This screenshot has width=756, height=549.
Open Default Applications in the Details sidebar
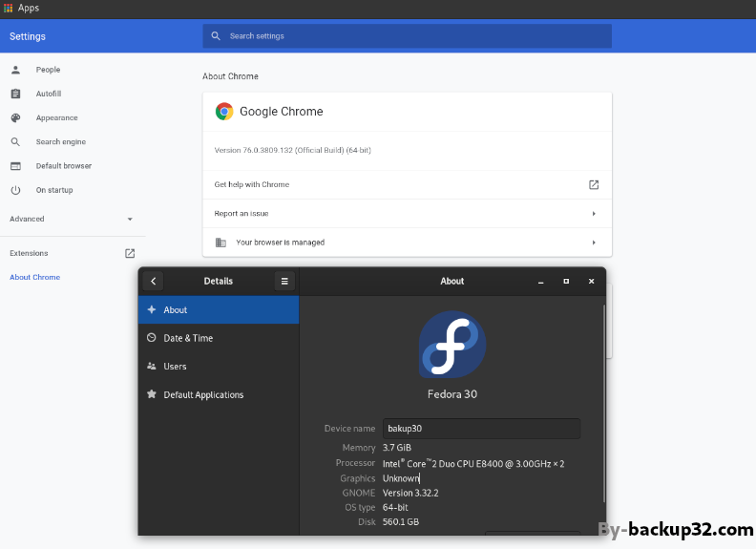click(219, 394)
